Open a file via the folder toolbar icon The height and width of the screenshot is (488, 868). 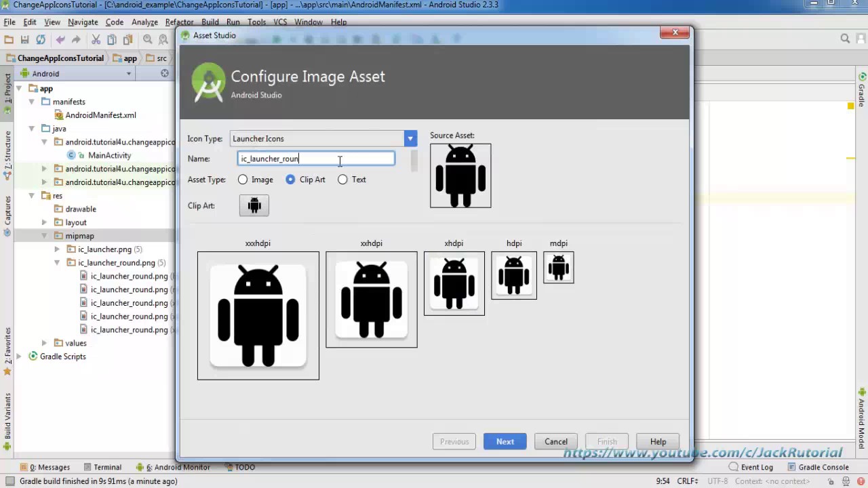pyautogui.click(x=9, y=39)
